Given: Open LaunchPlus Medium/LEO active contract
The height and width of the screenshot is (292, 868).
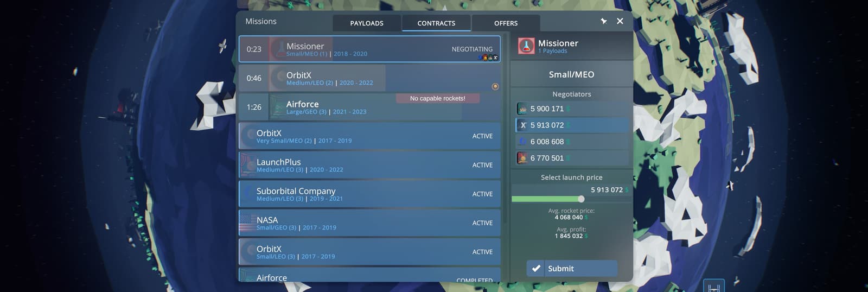Looking at the screenshot, I should point(369,165).
